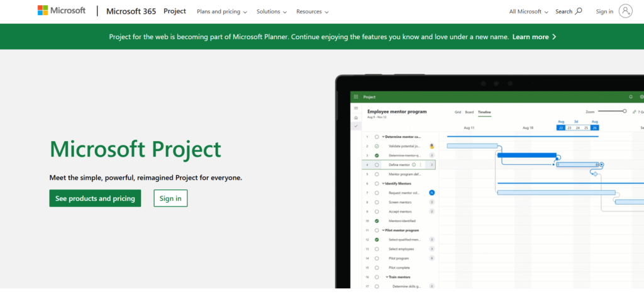Viewport: 644px width, 299px height.
Task: Click the Aug 18 timeline date label
Action: point(528,128)
